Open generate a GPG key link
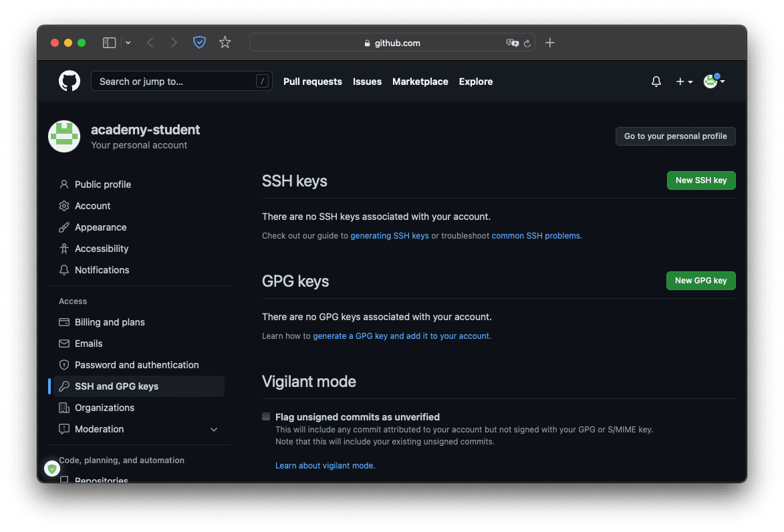This screenshot has width=784, height=532. pyautogui.click(x=401, y=336)
